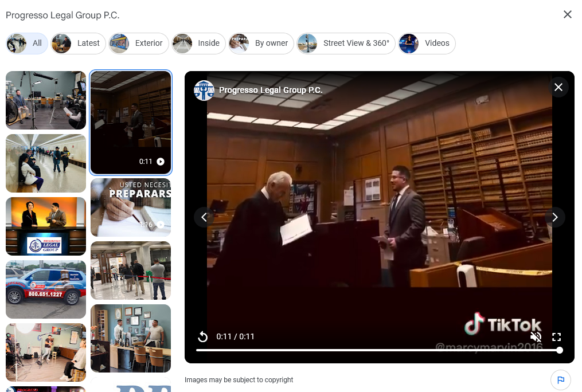This screenshot has height=392, width=582.
Task: Close the video viewer overlay
Action: point(558,87)
